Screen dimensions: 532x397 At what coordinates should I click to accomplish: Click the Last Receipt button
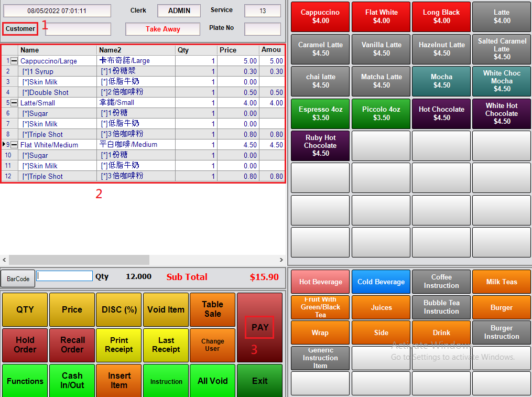(x=166, y=345)
